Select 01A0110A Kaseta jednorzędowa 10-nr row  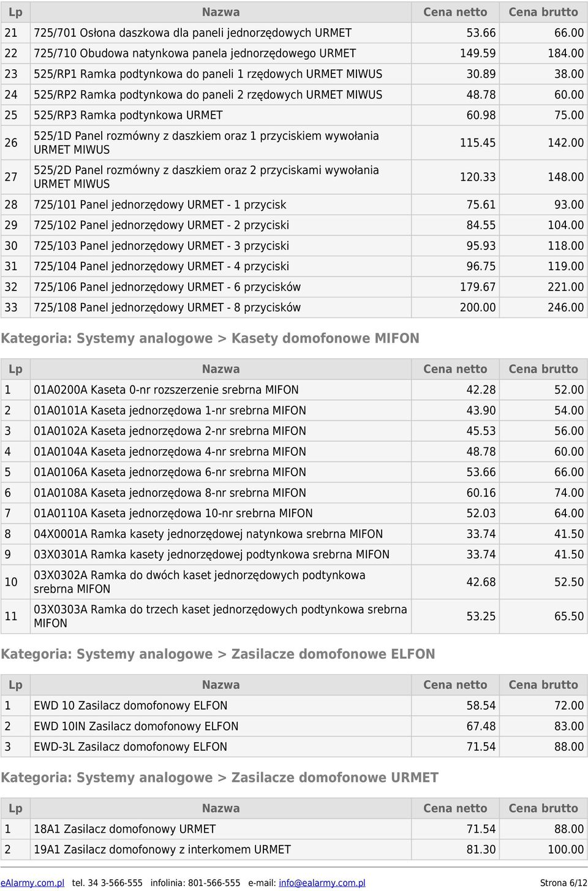tap(294, 513)
